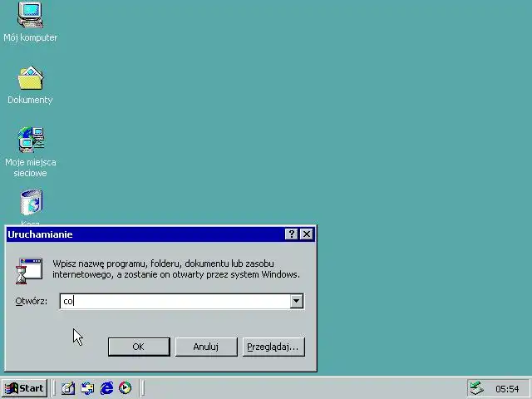Screen dimensions: 532x399
Task: Click the Anuluj button
Action: (206, 347)
